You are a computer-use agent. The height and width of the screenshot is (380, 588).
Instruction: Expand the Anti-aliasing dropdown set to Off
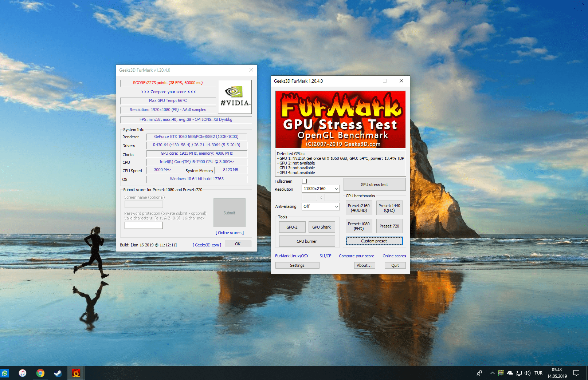(x=321, y=206)
